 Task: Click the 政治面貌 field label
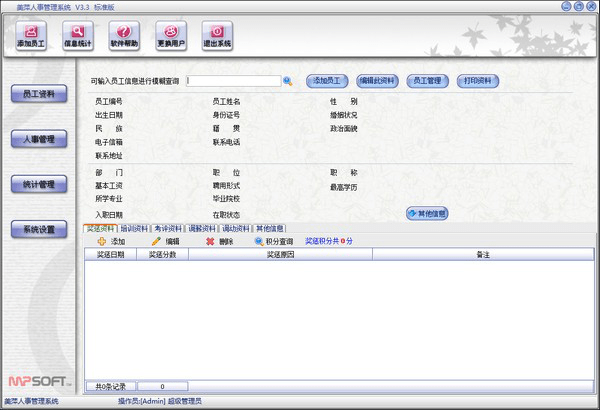(344, 129)
